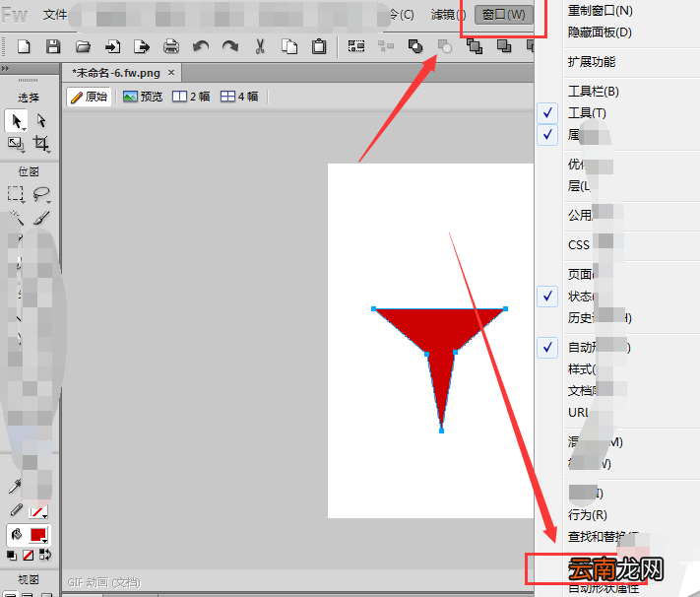Open the 滤镜 menu
The width and height of the screenshot is (700, 597).
coord(448,15)
